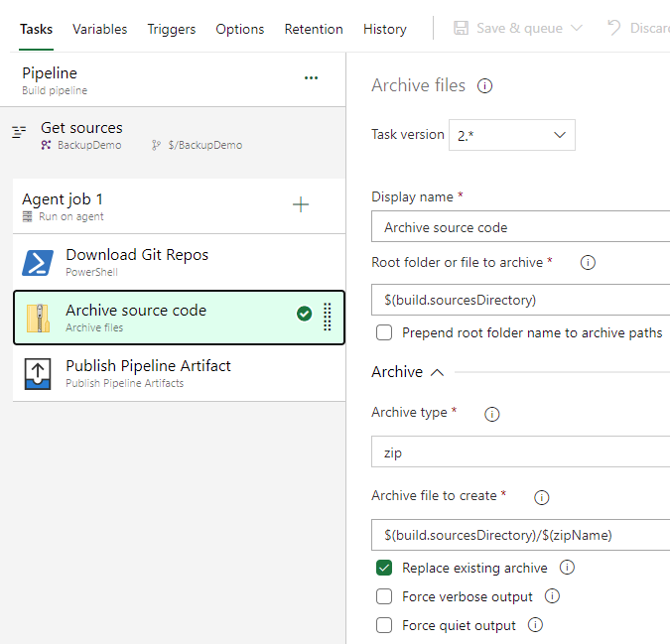The width and height of the screenshot is (670, 644).
Task: Click the Display name input field
Action: click(520, 227)
